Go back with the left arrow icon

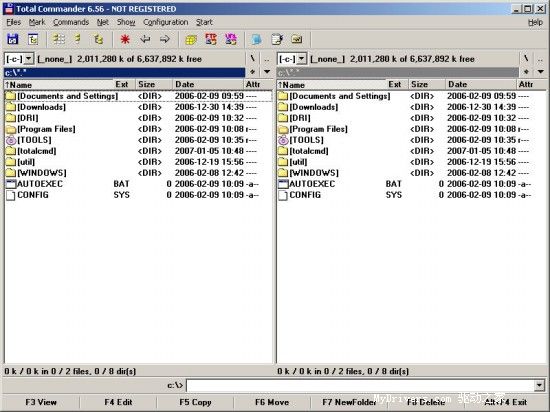[145, 39]
